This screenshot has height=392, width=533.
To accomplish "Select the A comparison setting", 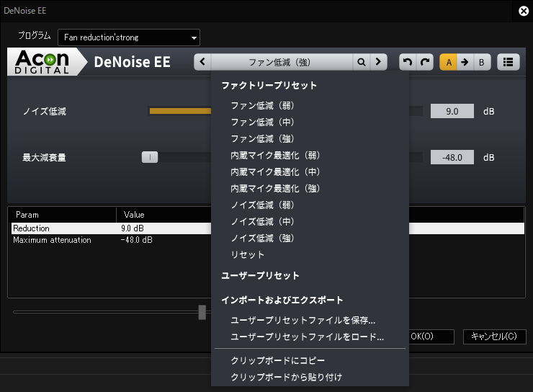I will click(x=448, y=62).
